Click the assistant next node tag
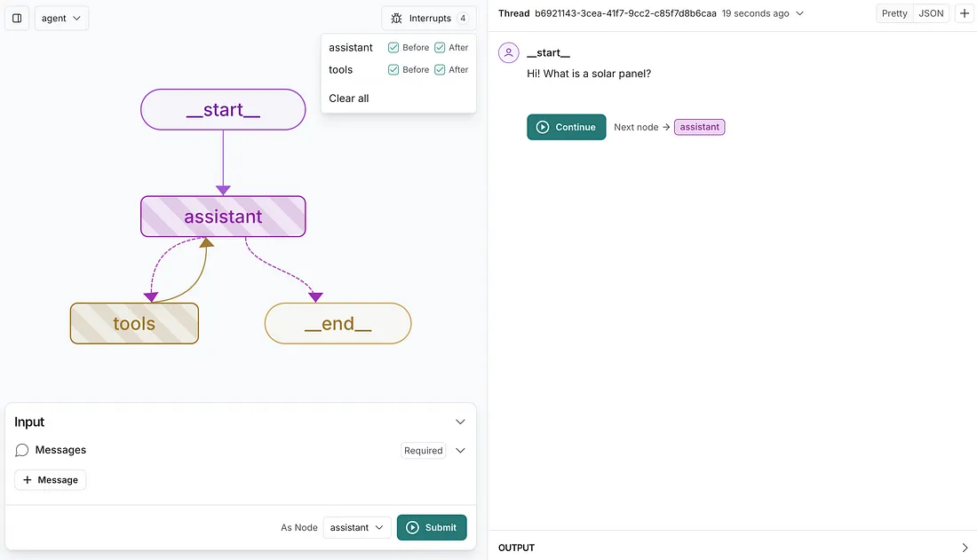 tap(699, 127)
